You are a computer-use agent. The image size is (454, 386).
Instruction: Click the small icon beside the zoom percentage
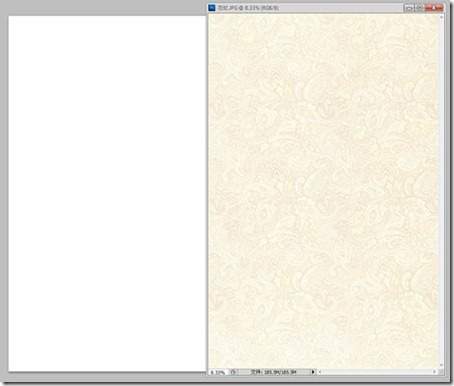(233, 372)
